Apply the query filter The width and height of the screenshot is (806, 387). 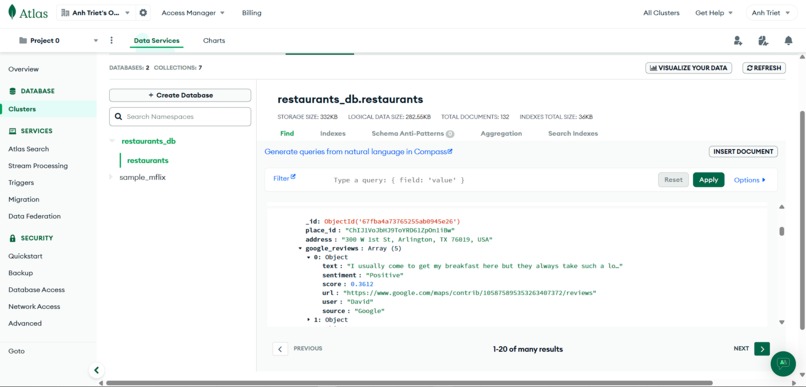click(708, 180)
